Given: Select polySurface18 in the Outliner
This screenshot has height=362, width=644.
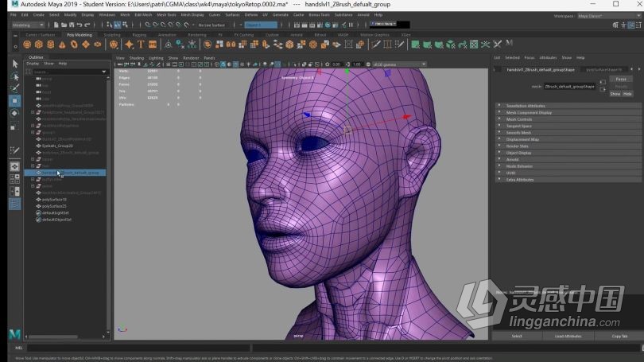Looking at the screenshot, I should pos(54,199).
